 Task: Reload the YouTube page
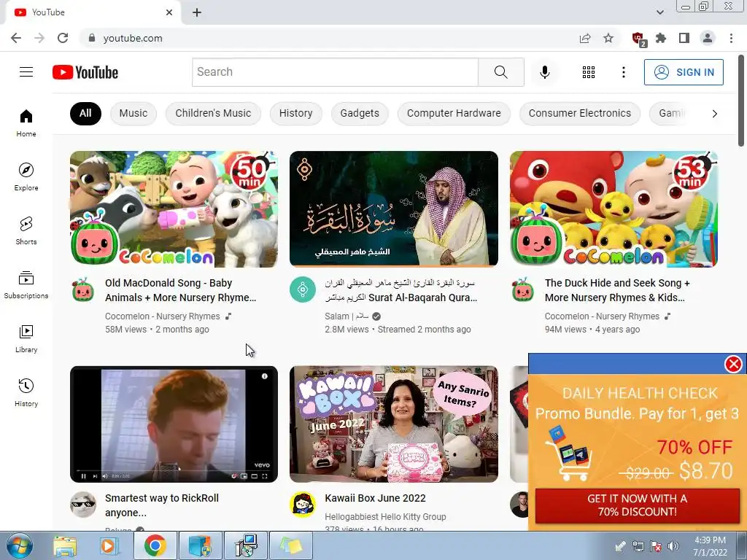pyautogui.click(x=63, y=38)
